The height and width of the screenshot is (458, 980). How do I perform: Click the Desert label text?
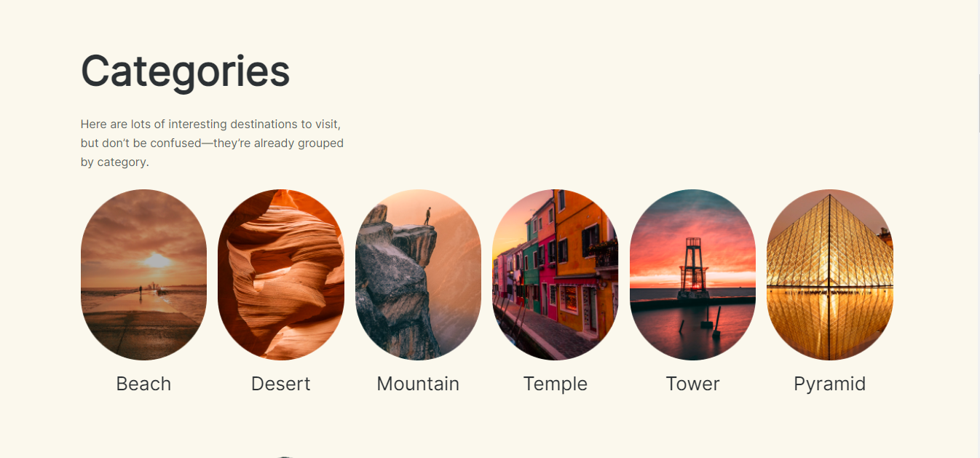281,384
